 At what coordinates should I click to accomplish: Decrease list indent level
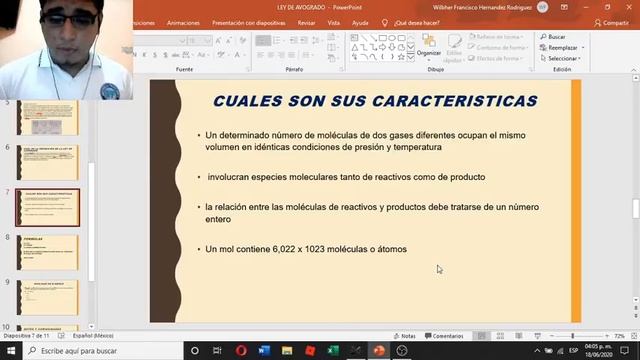(x=293, y=40)
